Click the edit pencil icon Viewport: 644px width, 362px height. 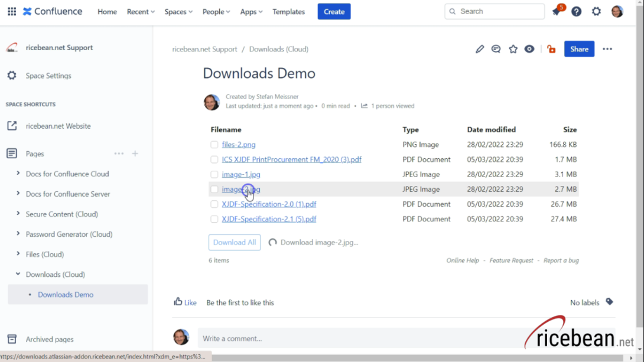[x=480, y=49]
